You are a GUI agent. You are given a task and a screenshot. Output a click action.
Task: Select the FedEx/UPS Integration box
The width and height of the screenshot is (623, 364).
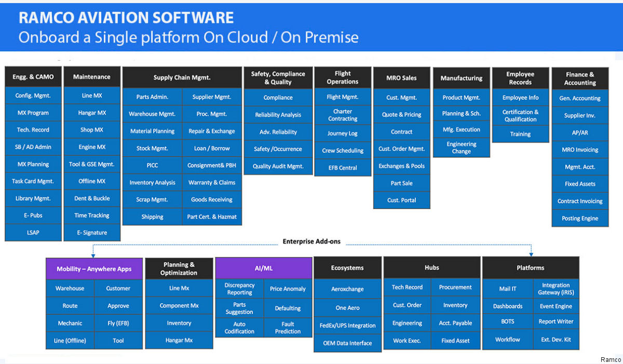pyautogui.click(x=347, y=326)
